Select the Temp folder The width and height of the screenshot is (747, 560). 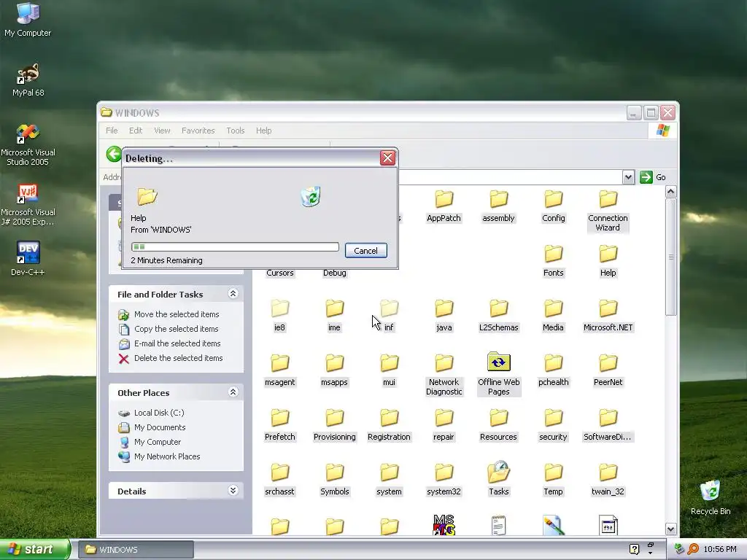(553, 480)
